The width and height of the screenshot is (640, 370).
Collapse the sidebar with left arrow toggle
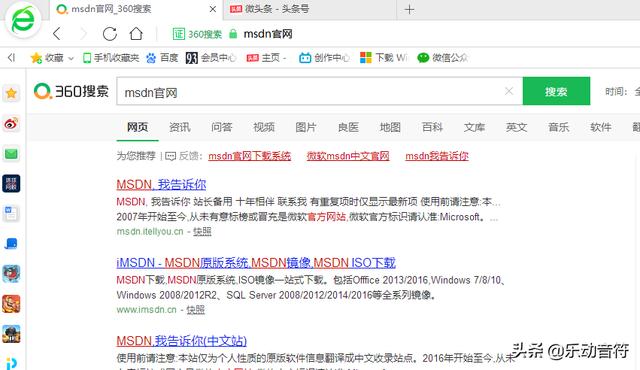tap(11, 58)
